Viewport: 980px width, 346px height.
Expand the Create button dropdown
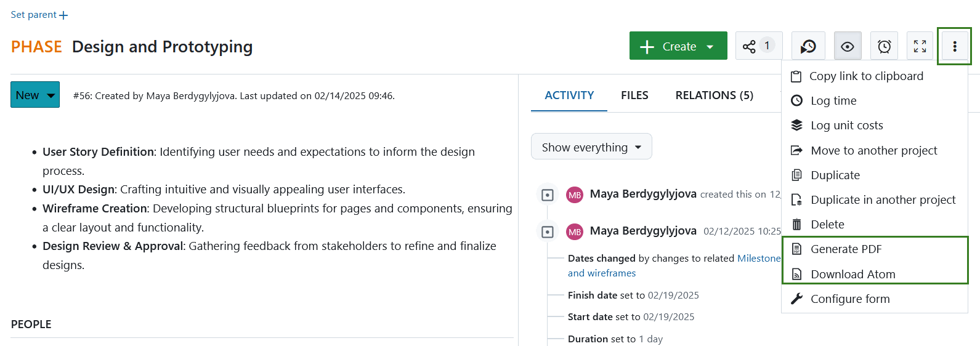(x=678, y=46)
